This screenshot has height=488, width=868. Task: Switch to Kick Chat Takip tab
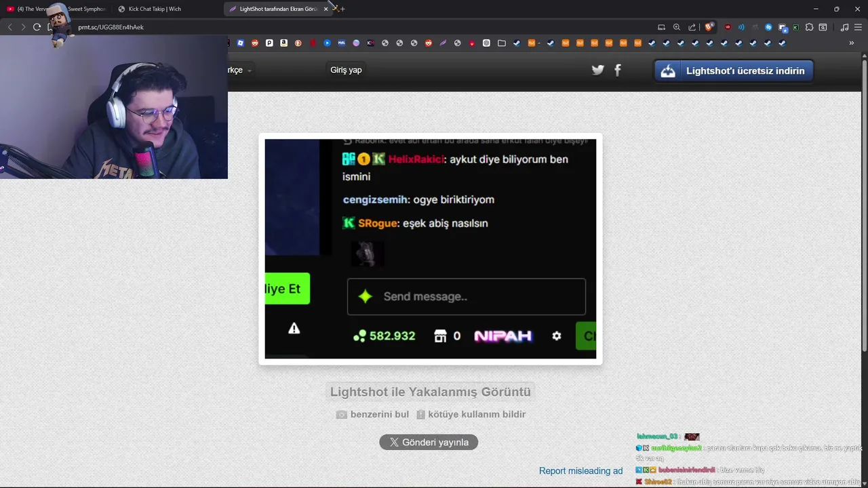[167, 9]
